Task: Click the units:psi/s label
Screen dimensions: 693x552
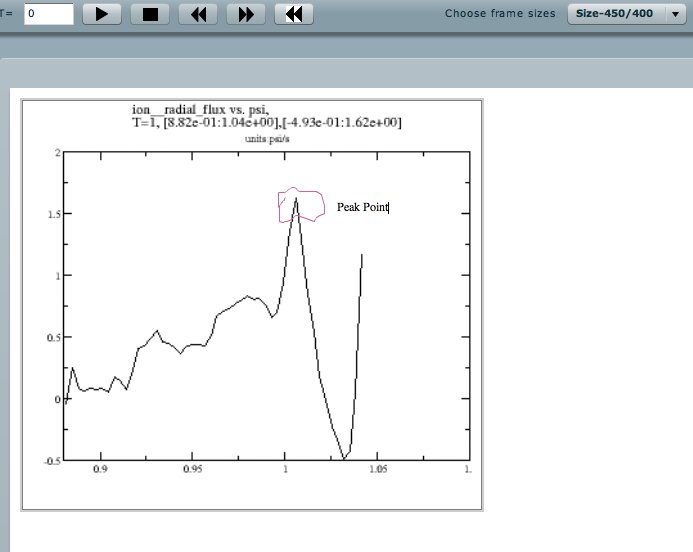Action: pyautogui.click(x=267, y=139)
